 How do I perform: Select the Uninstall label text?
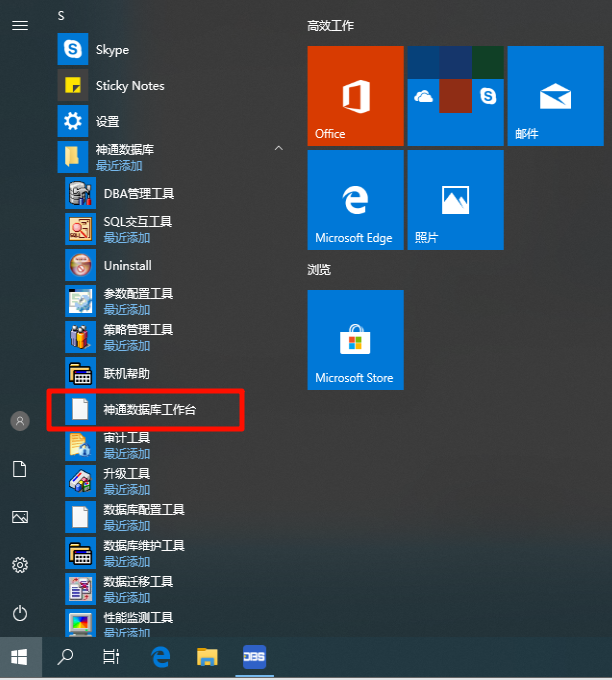(x=128, y=265)
